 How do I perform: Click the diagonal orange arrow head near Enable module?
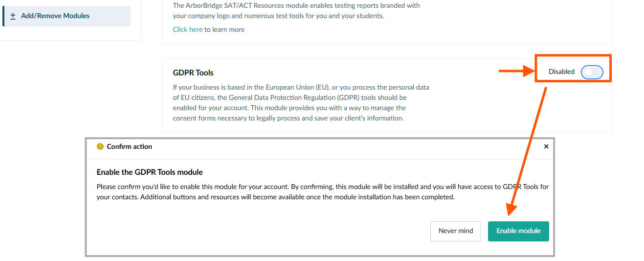(511, 210)
